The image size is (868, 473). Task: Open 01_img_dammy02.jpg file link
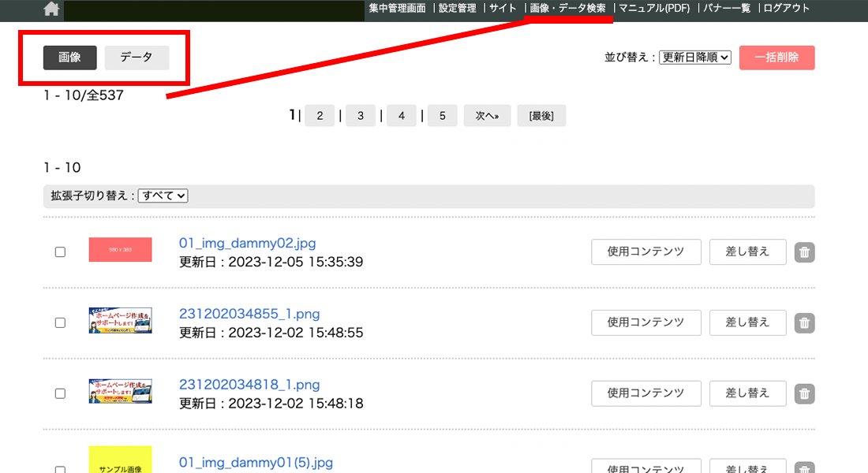pyautogui.click(x=248, y=243)
